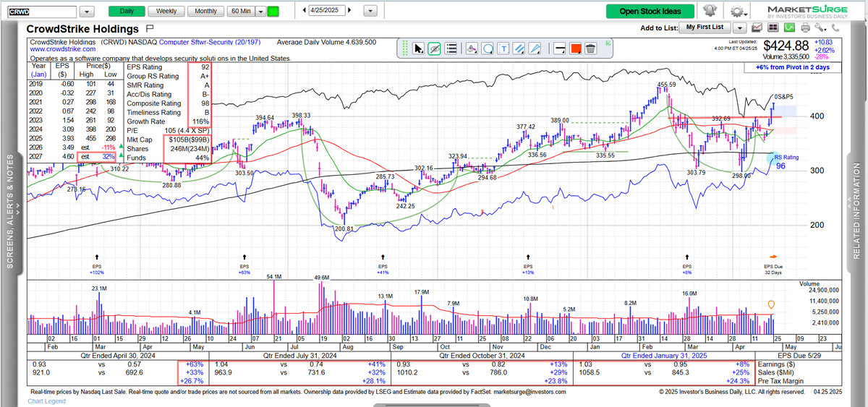Click the Year (Jan) column header
This screenshot has width=868, height=407.
coord(38,69)
